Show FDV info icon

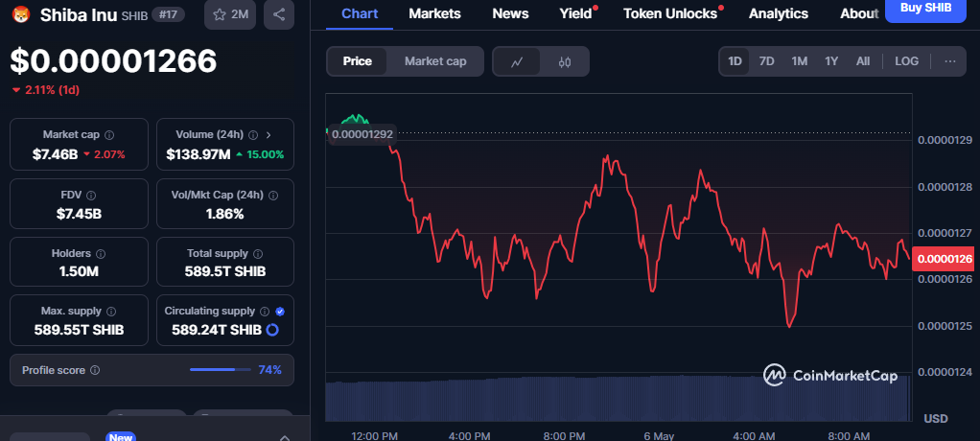91,196
